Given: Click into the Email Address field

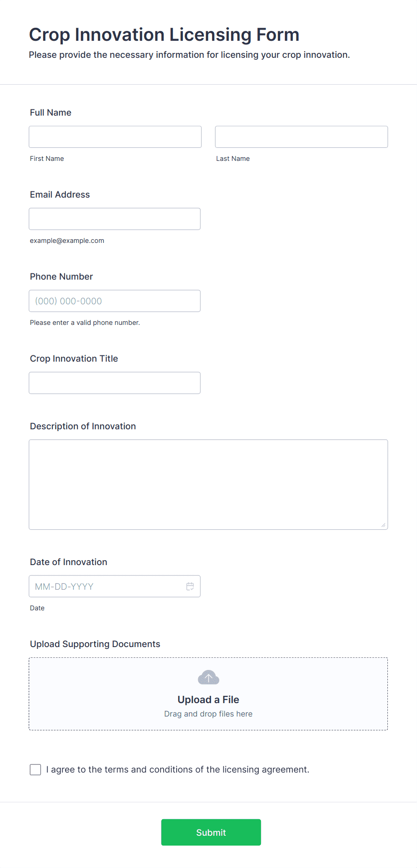Looking at the screenshot, I should pyautogui.click(x=115, y=219).
